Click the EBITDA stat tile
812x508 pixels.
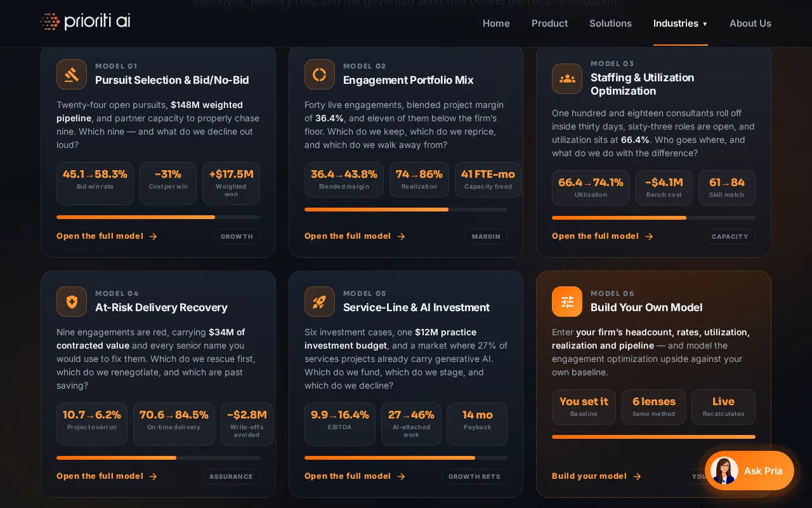click(x=340, y=424)
